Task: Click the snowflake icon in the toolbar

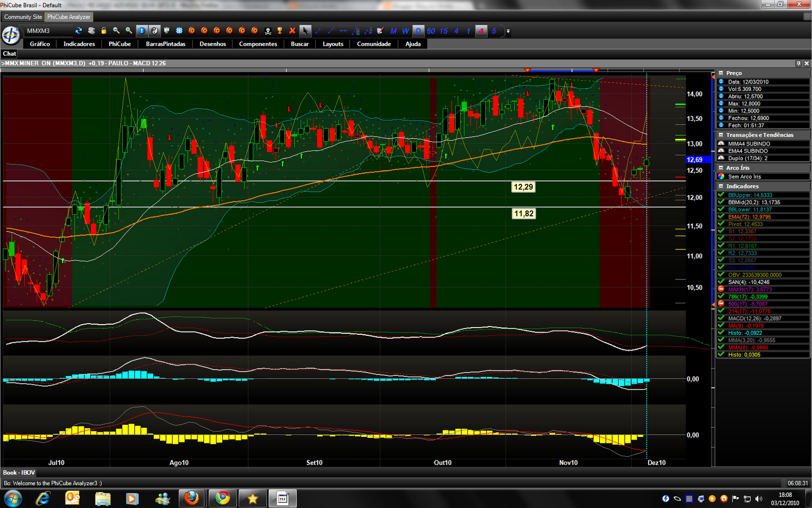Action: 179,31
